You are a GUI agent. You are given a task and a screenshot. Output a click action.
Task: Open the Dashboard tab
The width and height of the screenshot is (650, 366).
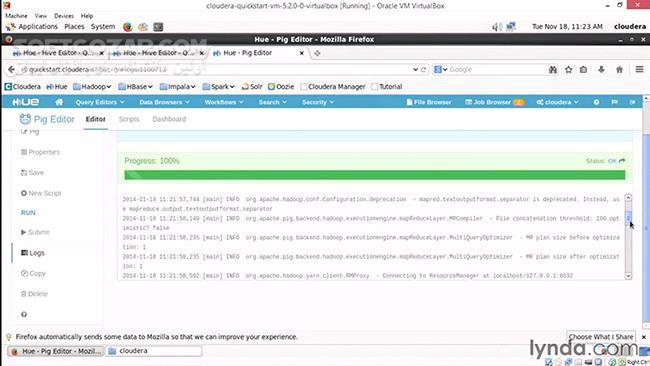coord(169,119)
